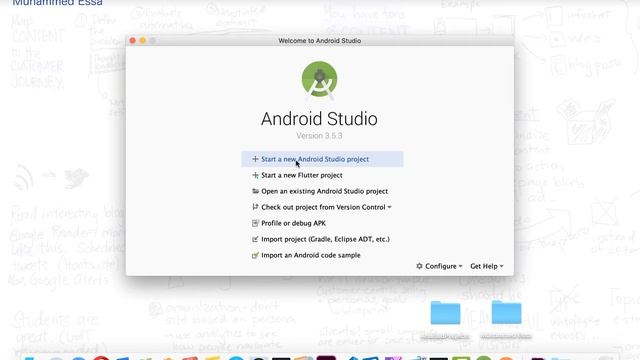
Task: Click the Import Android code sample icon
Action: click(x=255, y=256)
